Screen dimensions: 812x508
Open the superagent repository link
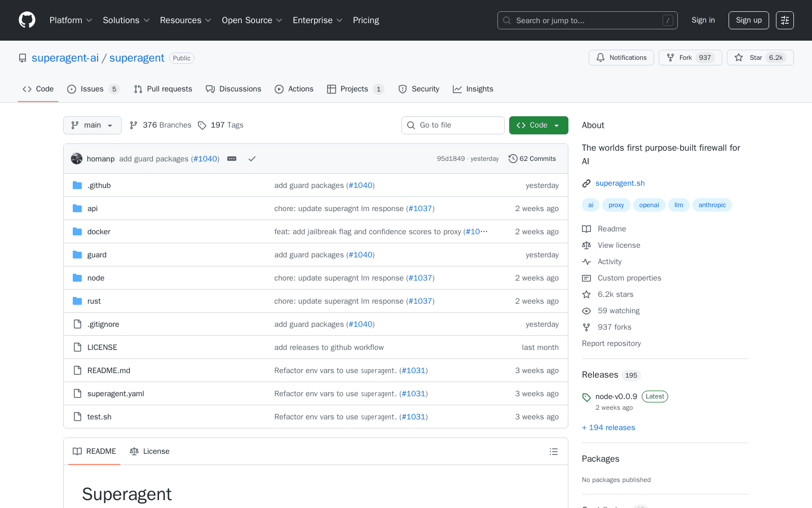tap(137, 58)
